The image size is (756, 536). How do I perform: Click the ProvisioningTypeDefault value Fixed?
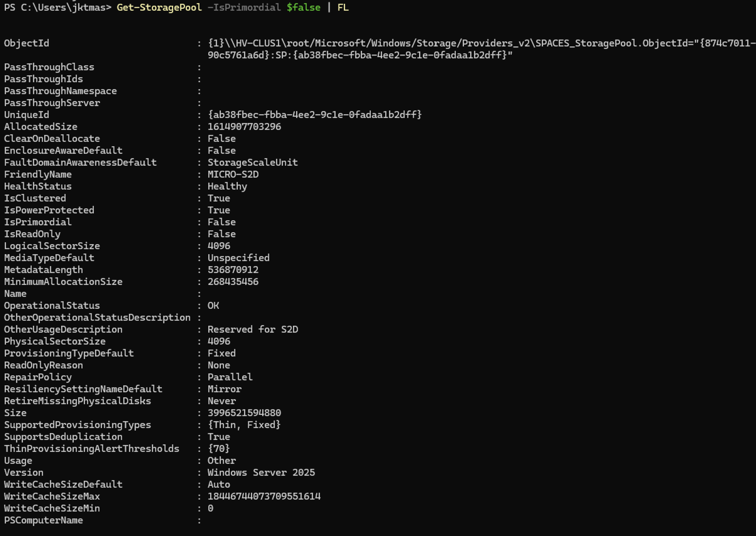tap(222, 353)
